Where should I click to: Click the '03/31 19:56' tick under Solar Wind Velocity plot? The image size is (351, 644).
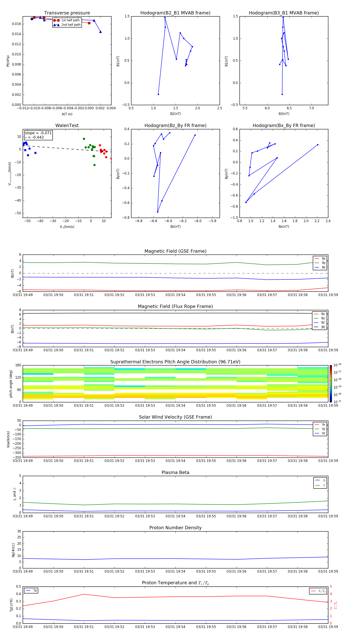click(x=236, y=461)
